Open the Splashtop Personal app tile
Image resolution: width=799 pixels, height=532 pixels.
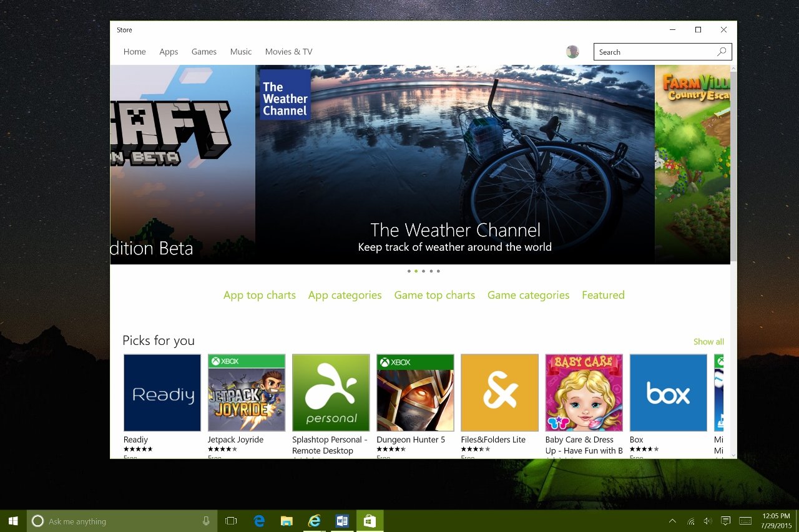[x=331, y=392]
